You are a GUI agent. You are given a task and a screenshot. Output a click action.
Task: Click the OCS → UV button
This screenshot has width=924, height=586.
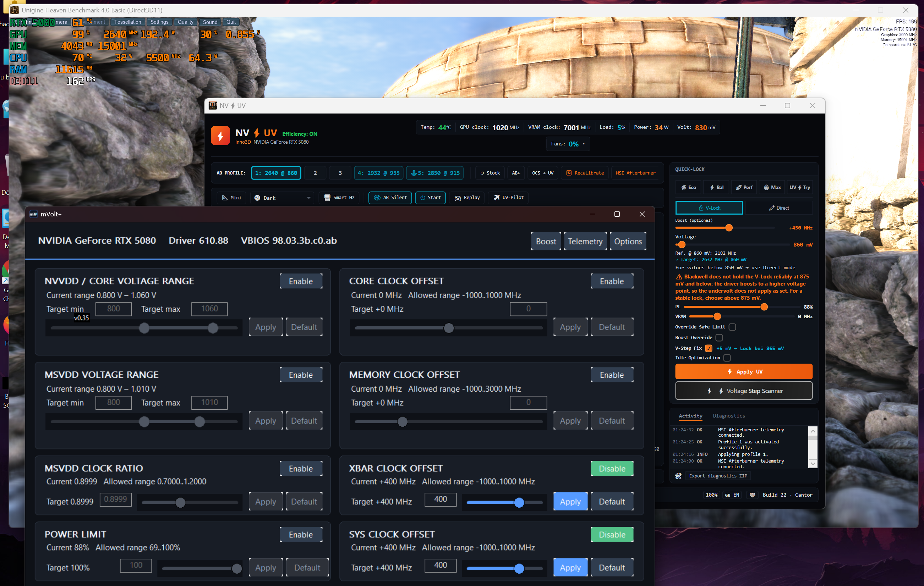pos(543,173)
